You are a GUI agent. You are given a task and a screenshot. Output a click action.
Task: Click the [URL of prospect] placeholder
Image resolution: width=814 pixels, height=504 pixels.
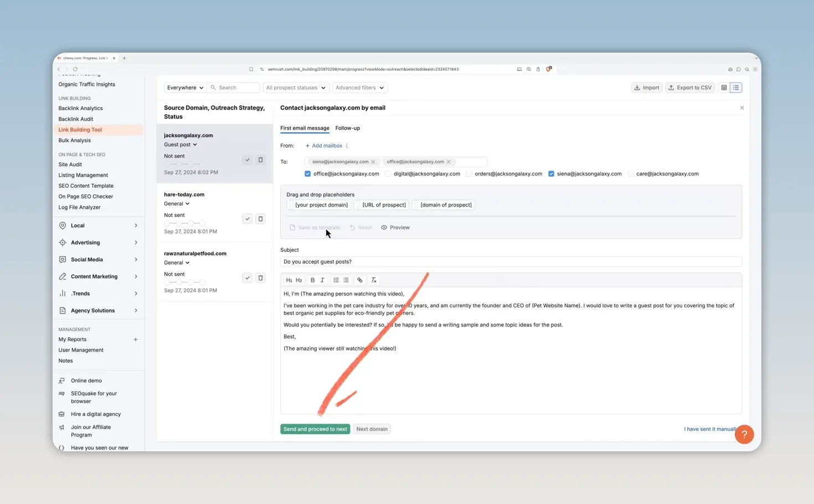click(x=382, y=205)
